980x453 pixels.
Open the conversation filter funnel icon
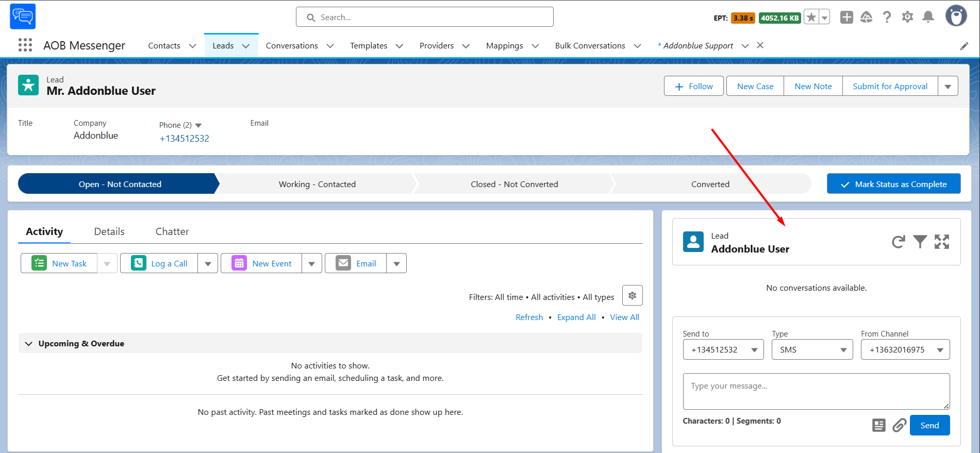point(920,242)
